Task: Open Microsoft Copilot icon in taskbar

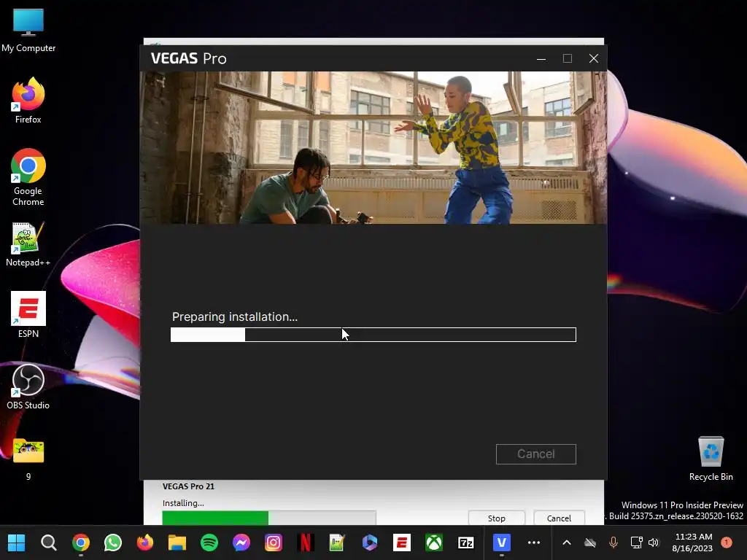Action: 370,542
